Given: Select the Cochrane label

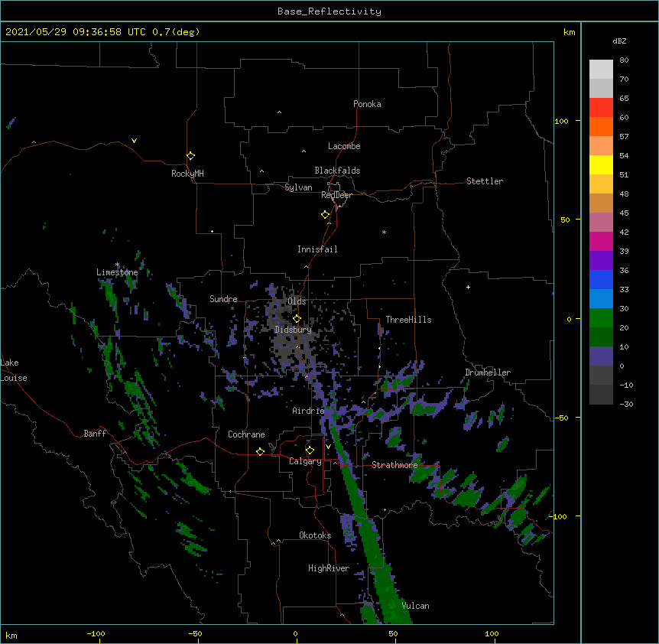Looking at the screenshot, I should click(246, 434).
